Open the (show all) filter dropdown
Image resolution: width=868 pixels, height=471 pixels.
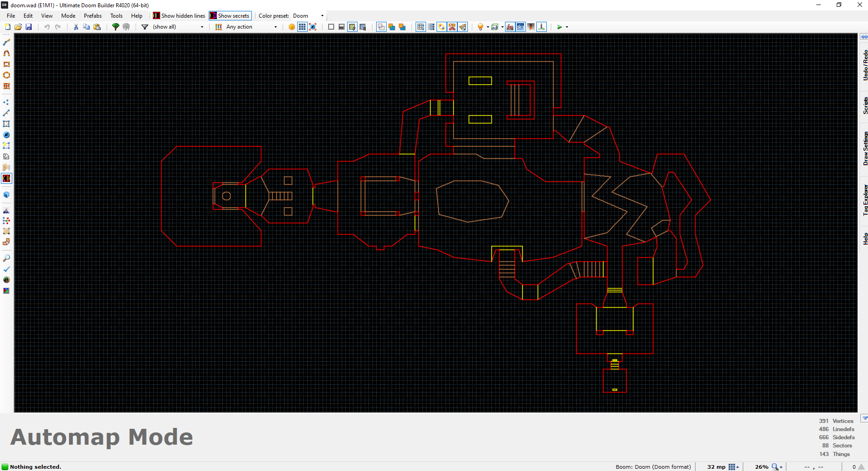[202, 27]
